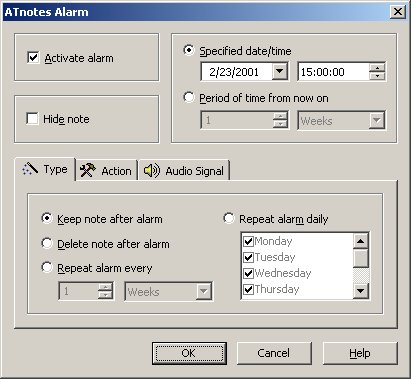Confirm settings with the OK button

pyautogui.click(x=189, y=353)
